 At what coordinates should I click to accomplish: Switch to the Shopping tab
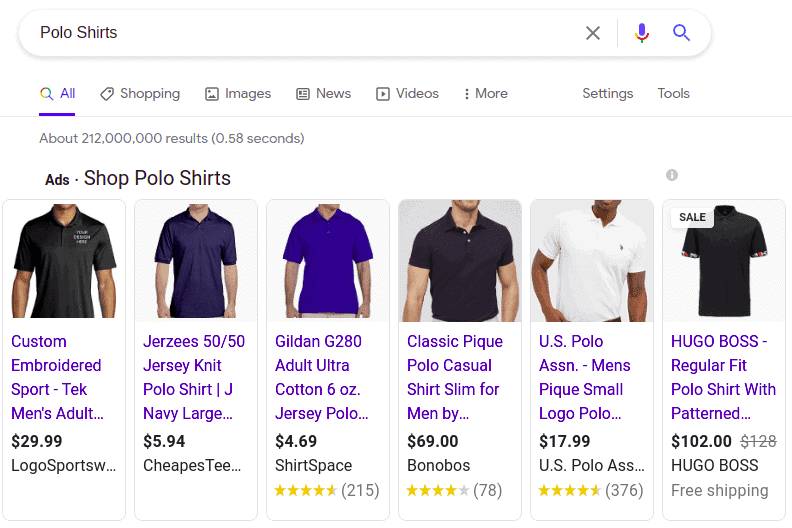tap(140, 94)
